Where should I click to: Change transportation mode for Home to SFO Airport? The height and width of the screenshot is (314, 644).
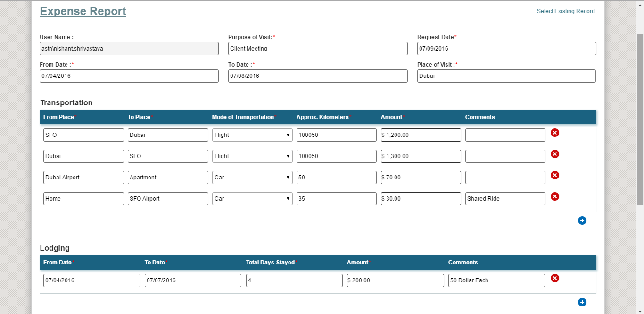coord(252,199)
